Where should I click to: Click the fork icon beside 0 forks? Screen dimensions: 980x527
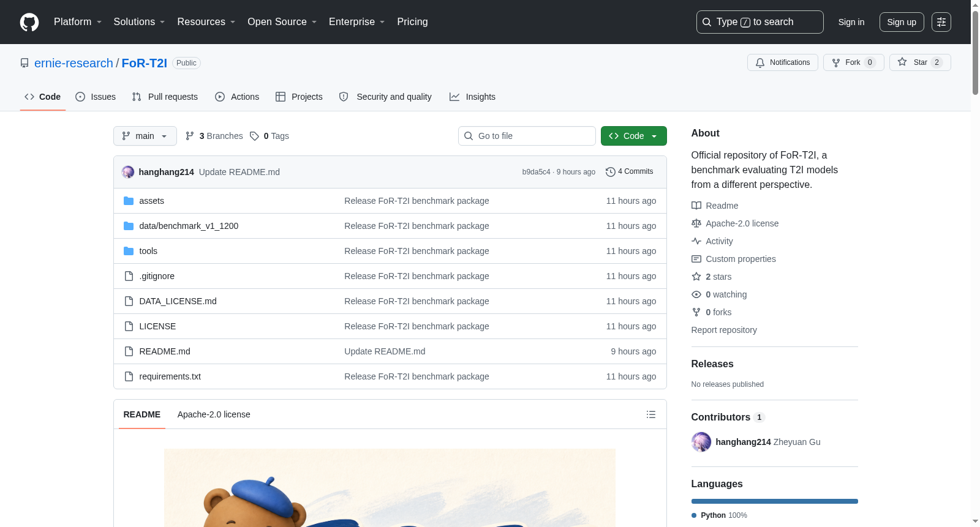pos(696,312)
